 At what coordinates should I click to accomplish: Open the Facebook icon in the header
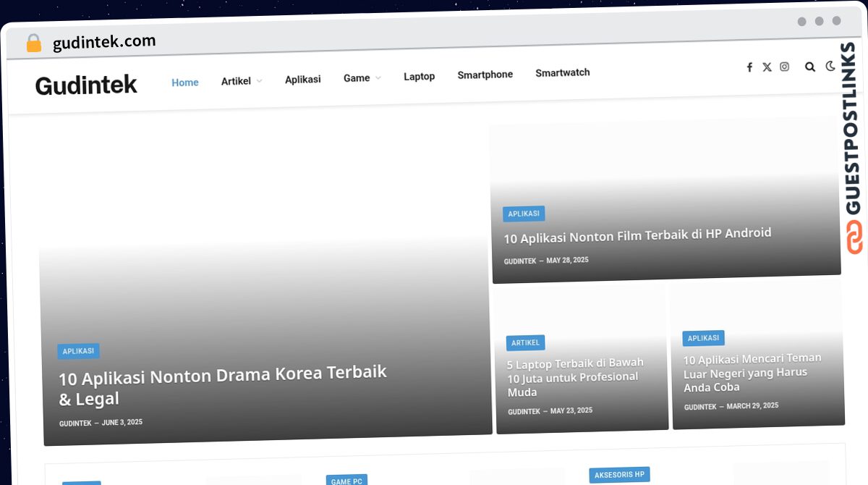coord(749,67)
